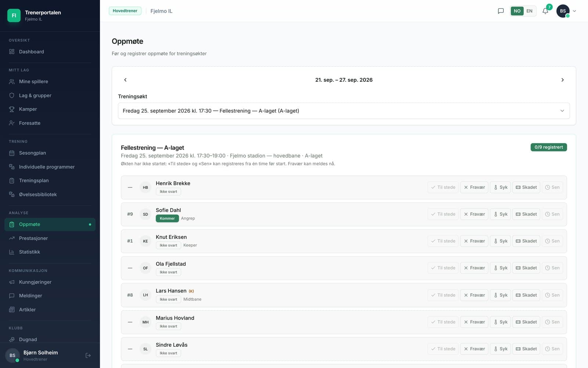Open Kamper in sidebar
This screenshot has height=368, width=588.
[x=50, y=109]
